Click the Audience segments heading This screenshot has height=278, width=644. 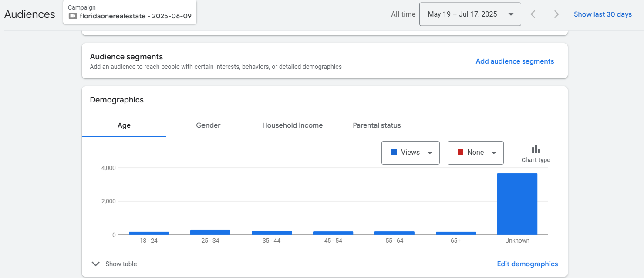126,57
